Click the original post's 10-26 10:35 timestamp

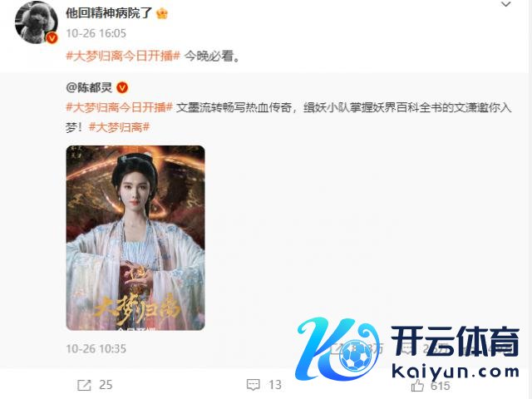click(x=96, y=349)
